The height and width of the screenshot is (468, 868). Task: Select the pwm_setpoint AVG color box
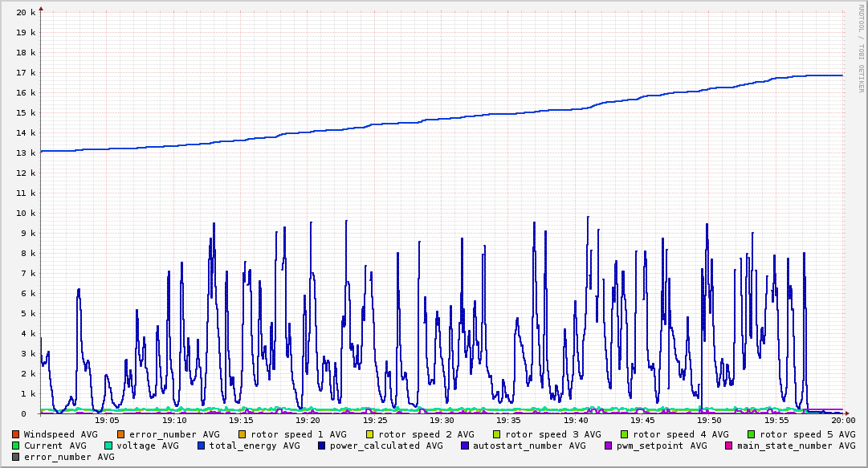[608, 446]
